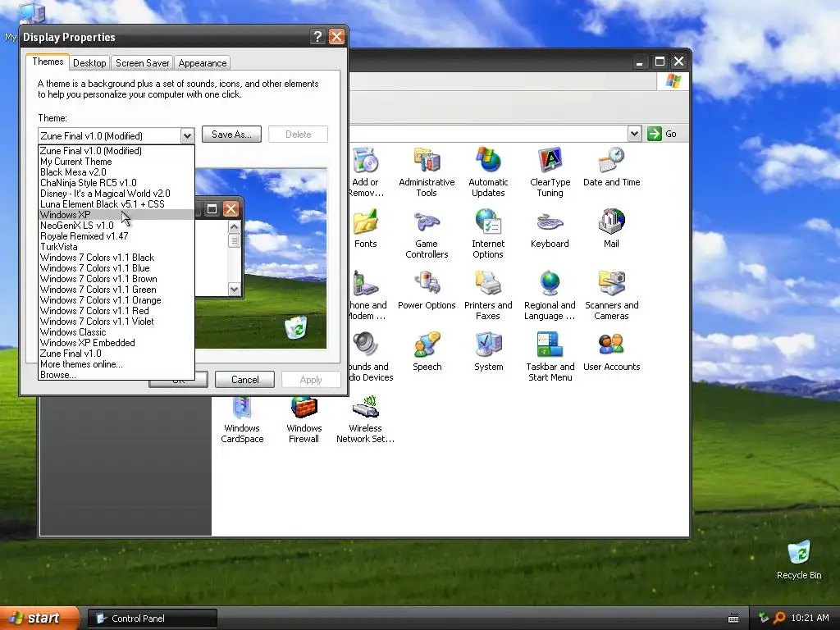Select Windows 7 Colors v1.1 Blue

[x=116, y=268]
